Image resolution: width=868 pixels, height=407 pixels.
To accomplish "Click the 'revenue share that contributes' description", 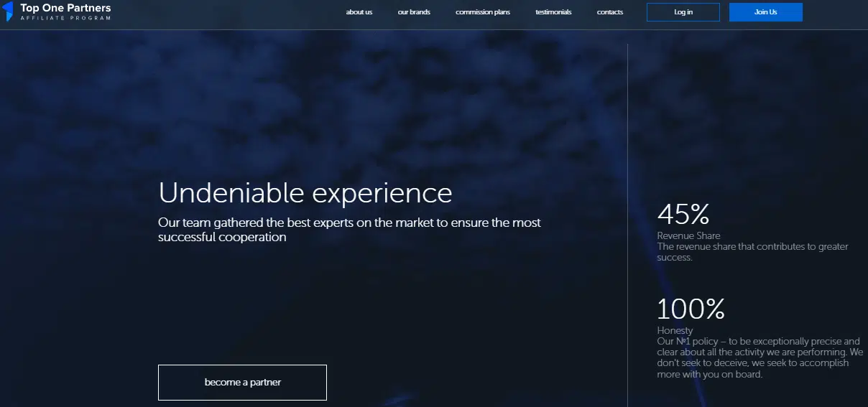I will (752, 252).
